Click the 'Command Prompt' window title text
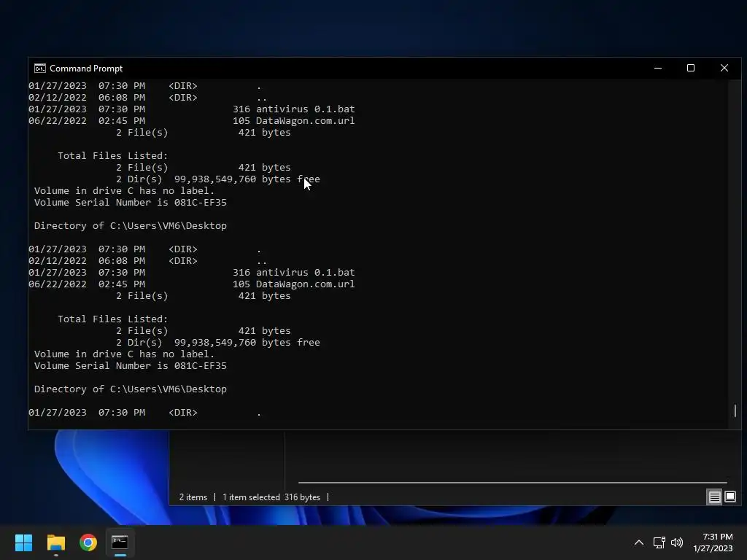 (x=86, y=69)
